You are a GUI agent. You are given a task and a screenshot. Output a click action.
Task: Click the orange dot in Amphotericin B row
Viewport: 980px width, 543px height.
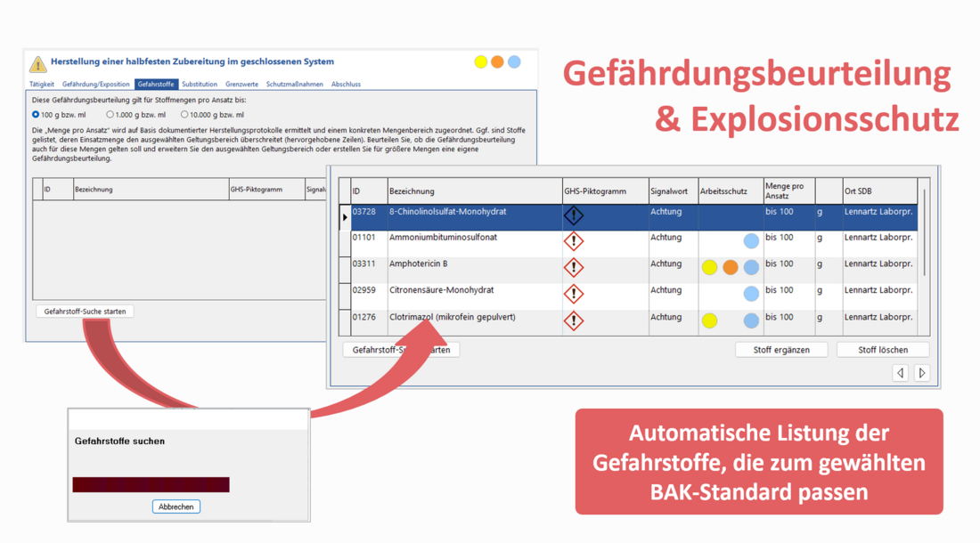[731, 267]
